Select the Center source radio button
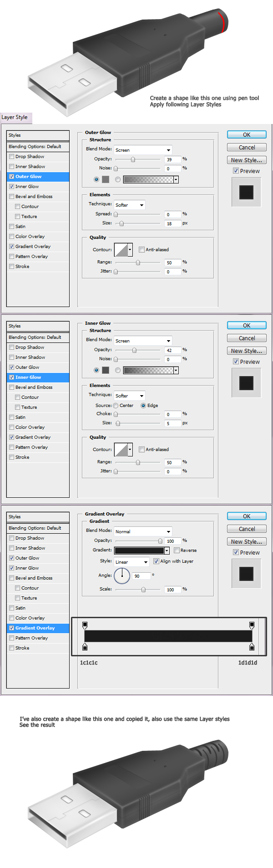 click(x=116, y=405)
